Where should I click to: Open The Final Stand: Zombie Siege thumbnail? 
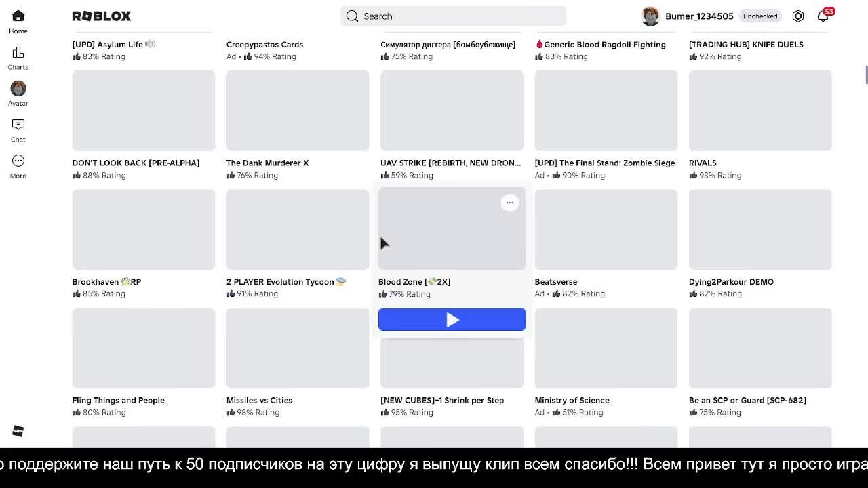606,110
